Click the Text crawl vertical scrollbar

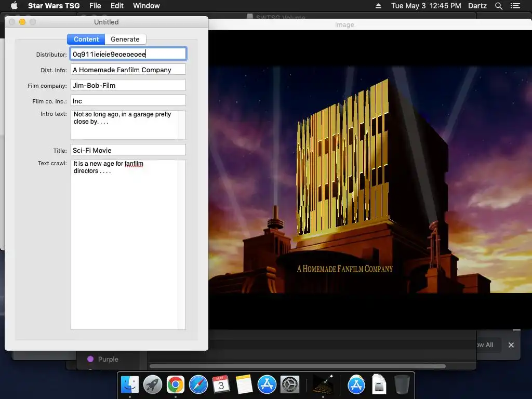tap(182, 245)
